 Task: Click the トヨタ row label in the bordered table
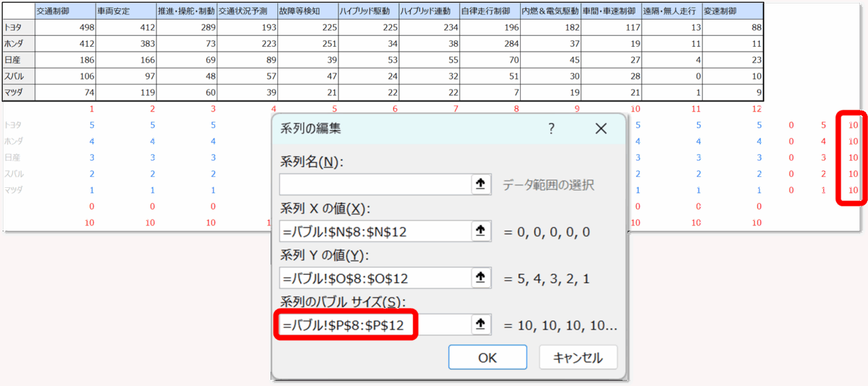pyautogui.click(x=18, y=27)
